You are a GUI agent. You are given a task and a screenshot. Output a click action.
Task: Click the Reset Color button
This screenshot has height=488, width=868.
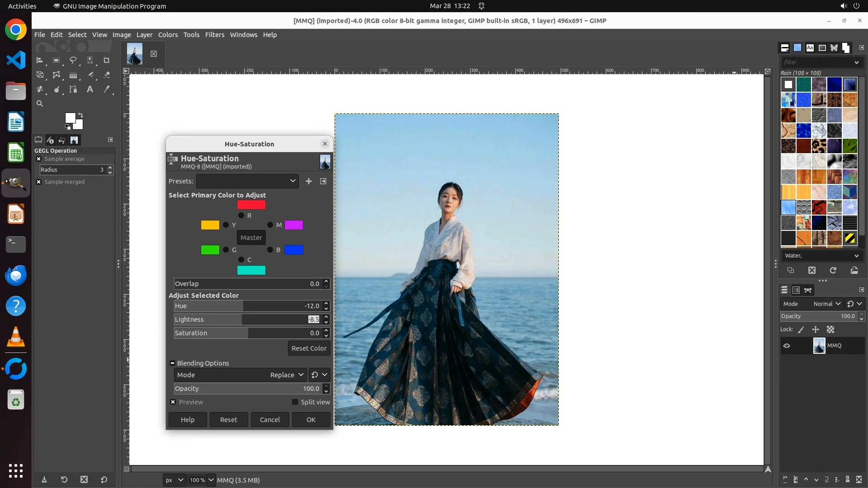tap(309, 348)
